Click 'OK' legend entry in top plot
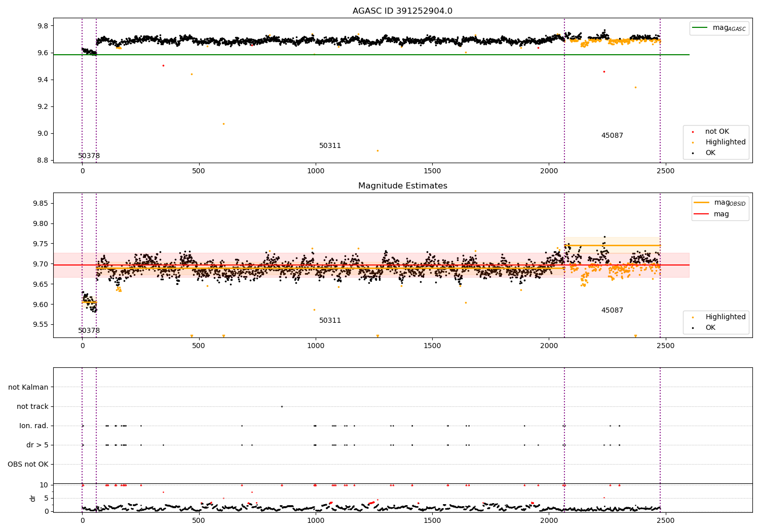Viewport: 760px width, 532px height. pos(704,153)
